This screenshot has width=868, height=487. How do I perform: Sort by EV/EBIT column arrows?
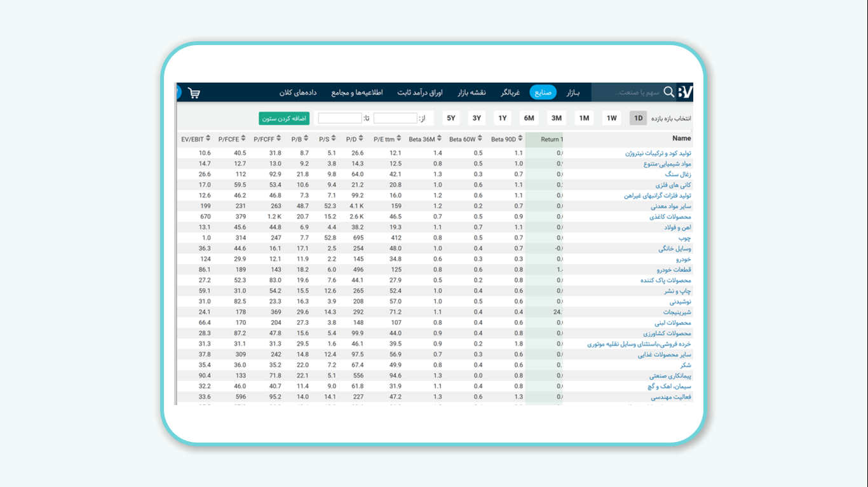click(208, 139)
